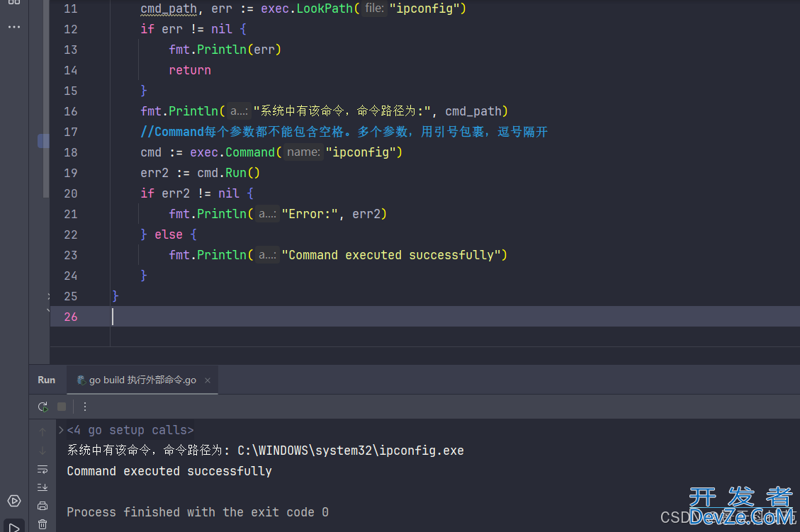Click the Chinese comment on line 17
The height and width of the screenshot is (532, 800).
344,132
